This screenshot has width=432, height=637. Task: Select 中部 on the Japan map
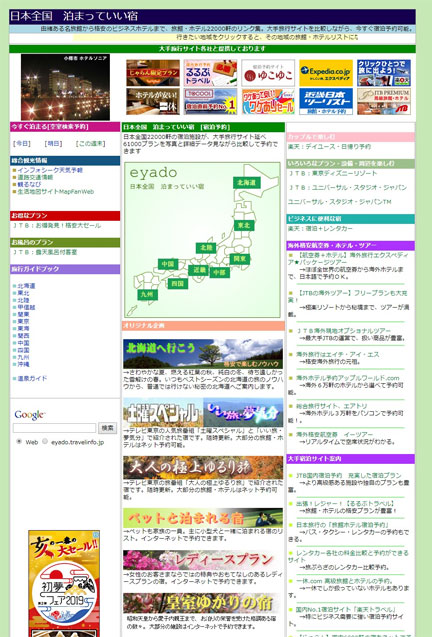point(220,273)
